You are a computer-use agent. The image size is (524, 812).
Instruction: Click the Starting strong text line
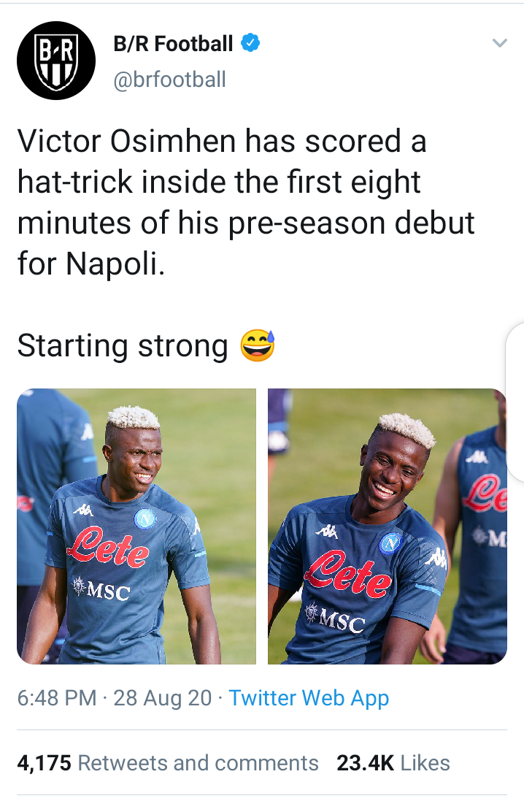[x=123, y=346]
